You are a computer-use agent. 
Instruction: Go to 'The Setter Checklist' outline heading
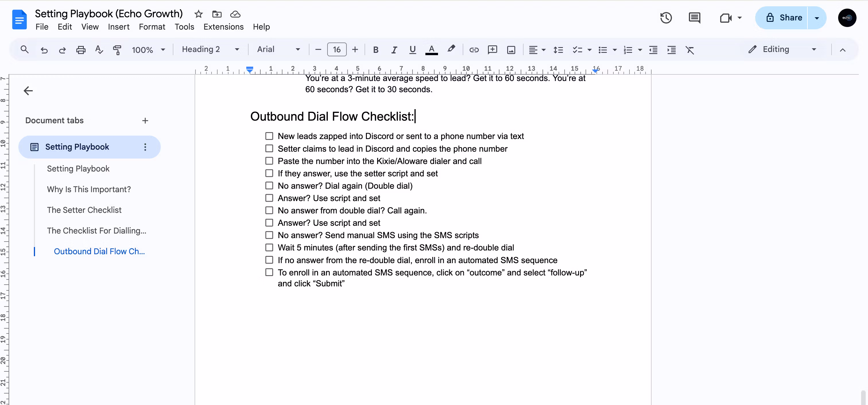coord(84,210)
